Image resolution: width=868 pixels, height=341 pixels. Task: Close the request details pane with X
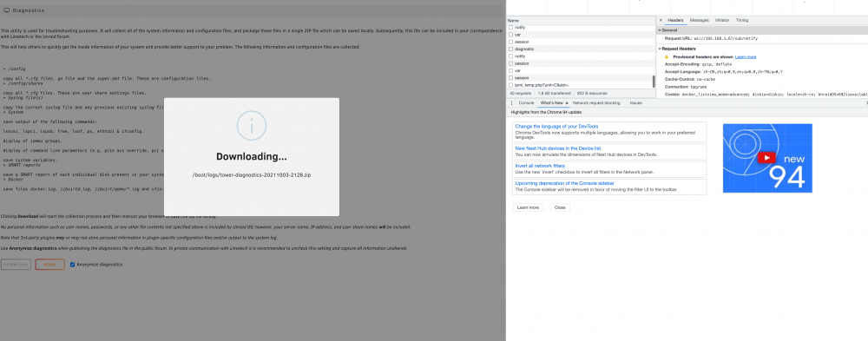661,20
